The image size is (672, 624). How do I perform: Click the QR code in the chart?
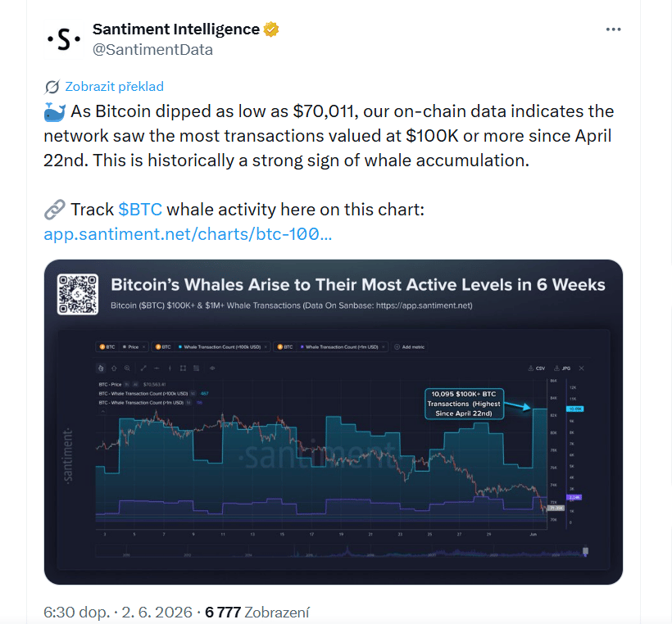point(78,294)
